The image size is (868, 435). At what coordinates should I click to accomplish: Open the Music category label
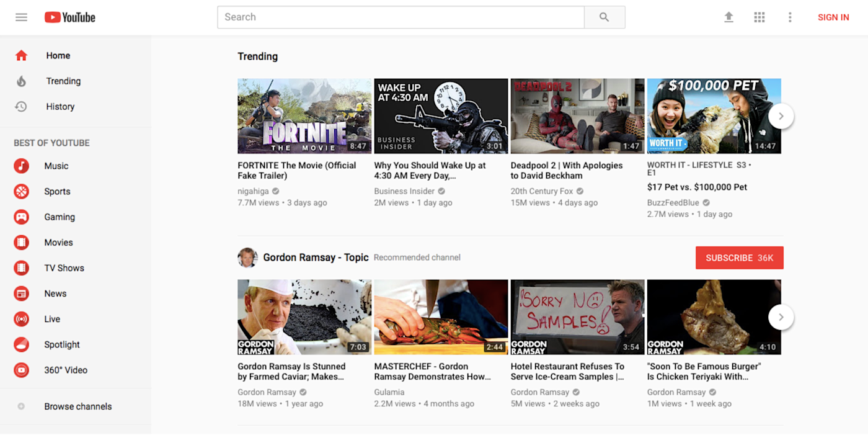tap(56, 166)
